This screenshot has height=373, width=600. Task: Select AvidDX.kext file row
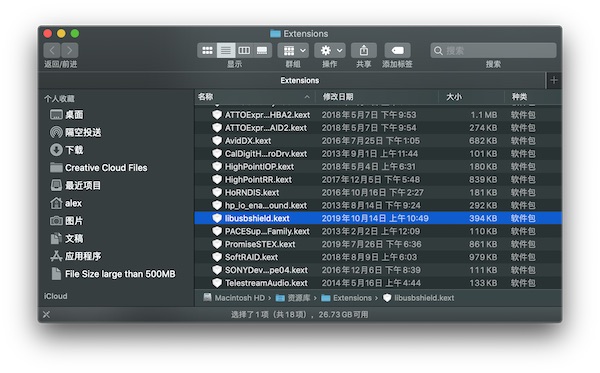pos(378,141)
